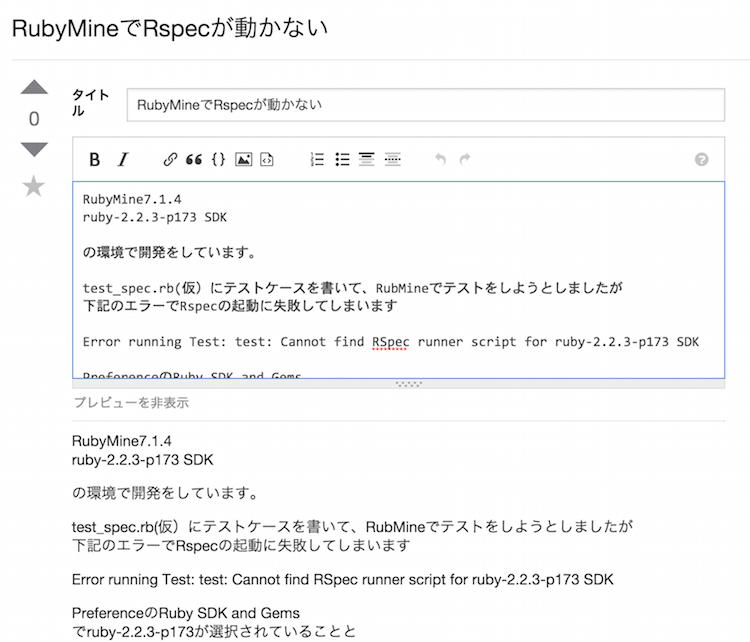Create a numbered list
The image size is (750, 642).
pos(317,159)
